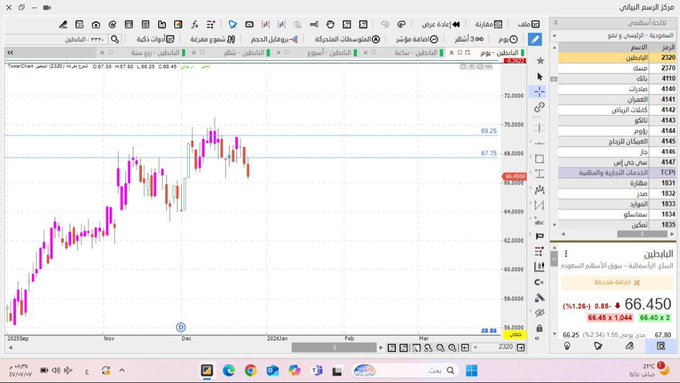Image resolution: width=680 pixels, height=383 pixels.
Task: Click the lightbulb icon in details panel
Action: [x=567, y=346]
